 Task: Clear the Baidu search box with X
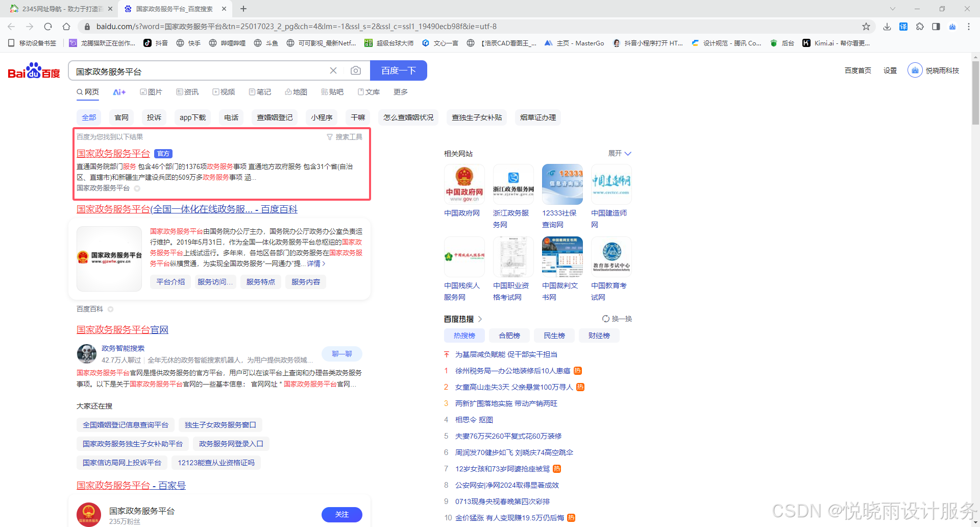point(333,70)
